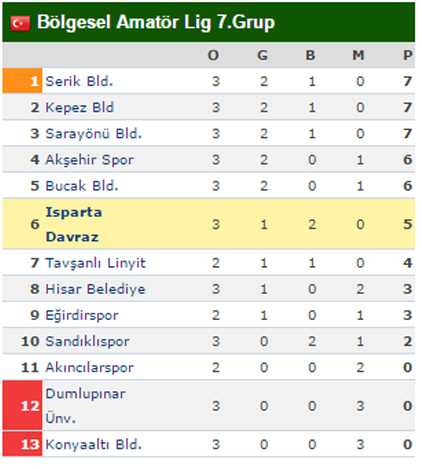Open the Eğirdirspor team page
422x469 pixels.
(x=82, y=315)
